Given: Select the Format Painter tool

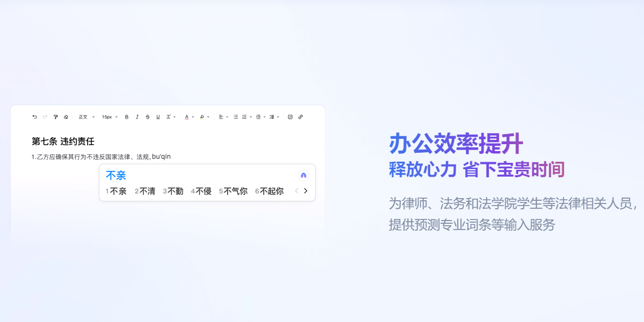Looking at the screenshot, I should (55, 117).
